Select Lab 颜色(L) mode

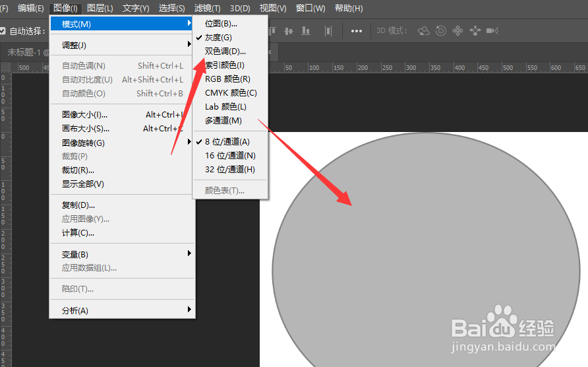point(230,107)
